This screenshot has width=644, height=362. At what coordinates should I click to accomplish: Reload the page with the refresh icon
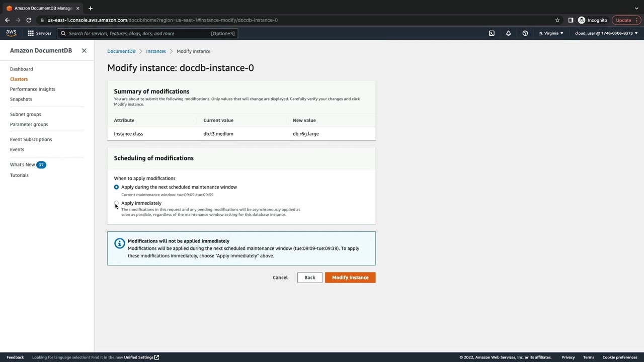click(x=29, y=20)
